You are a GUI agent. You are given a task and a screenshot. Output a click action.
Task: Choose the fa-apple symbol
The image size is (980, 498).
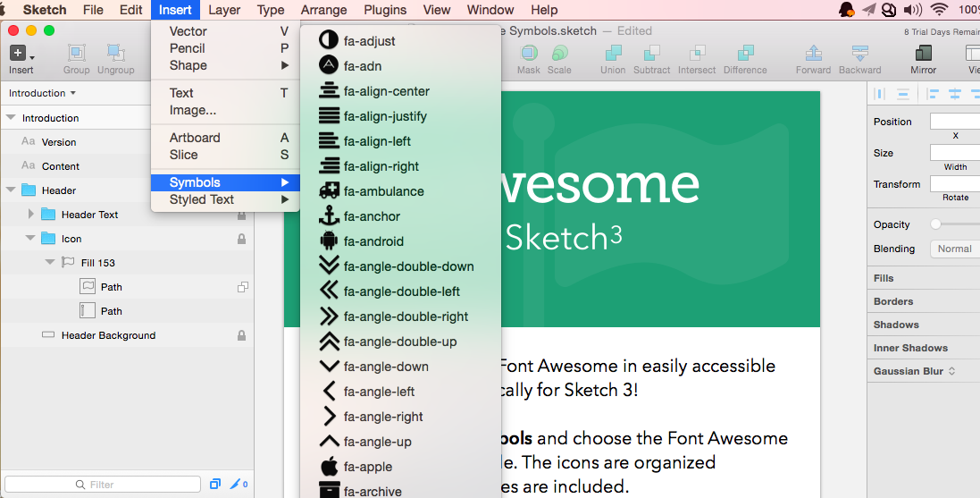[400, 466]
